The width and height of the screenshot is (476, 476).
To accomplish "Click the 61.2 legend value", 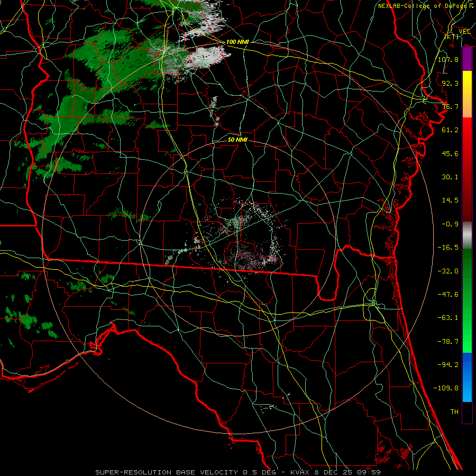I will pos(450,130).
